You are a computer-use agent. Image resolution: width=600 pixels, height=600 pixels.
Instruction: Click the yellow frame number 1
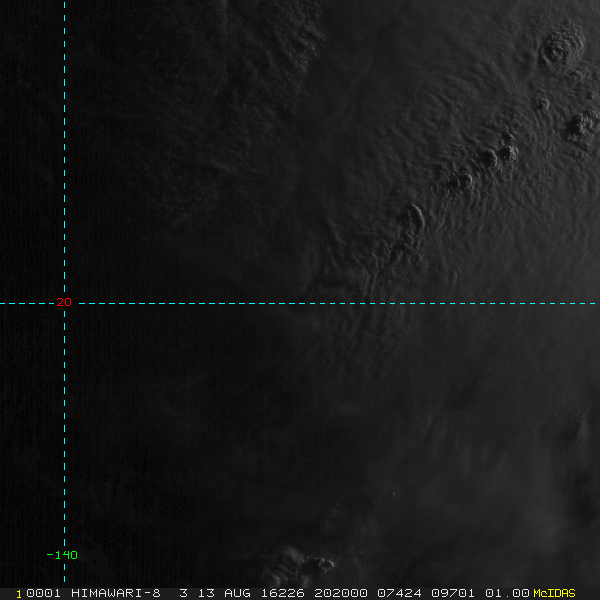19,594
